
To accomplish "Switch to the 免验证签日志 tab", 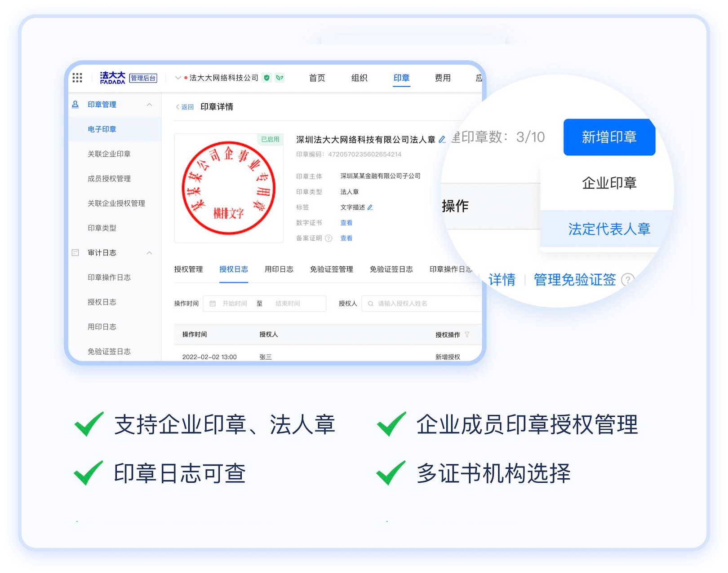I will coord(391,269).
